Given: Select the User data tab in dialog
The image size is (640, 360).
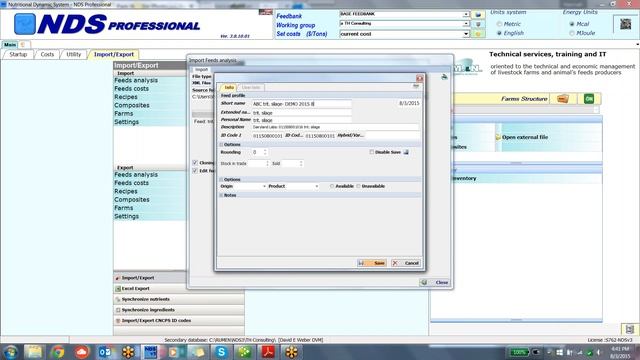Looking at the screenshot, I should coord(251,87).
